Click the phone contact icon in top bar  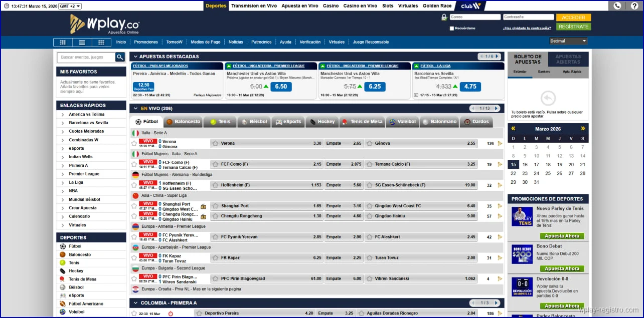[x=617, y=6]
